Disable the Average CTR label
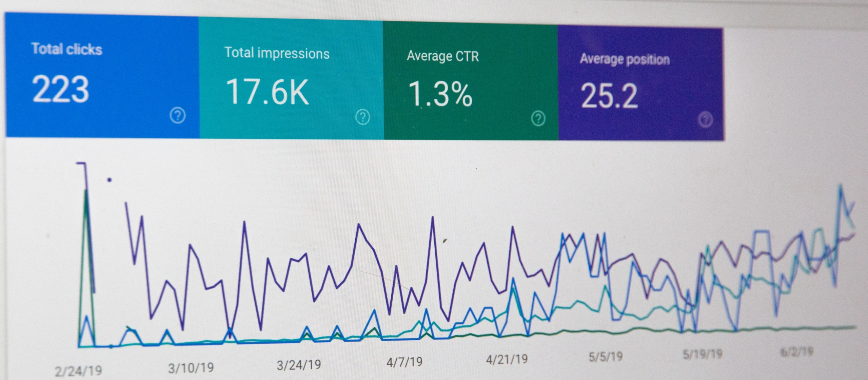This screenshot has width=868, height=380. (x=443, y=56)
